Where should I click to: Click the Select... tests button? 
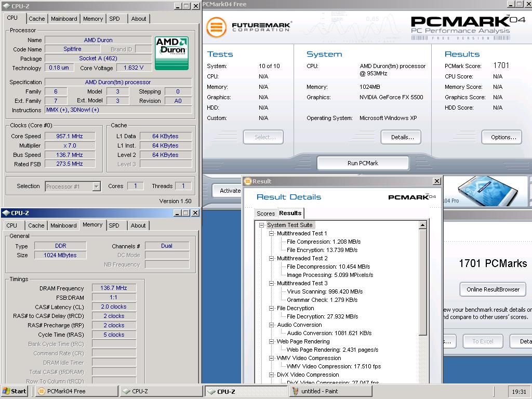pos(263,137)
